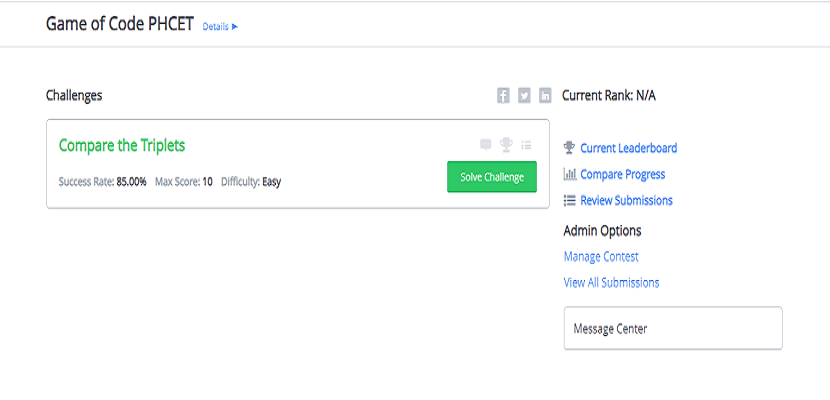Select View All Submissions link

[x=611, y=283]
